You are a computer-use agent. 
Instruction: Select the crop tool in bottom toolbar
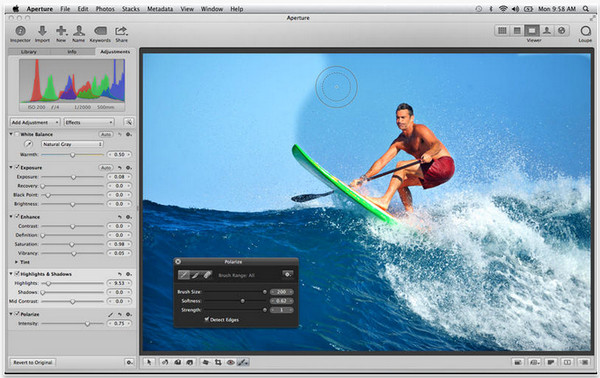[x=218, y=362]
